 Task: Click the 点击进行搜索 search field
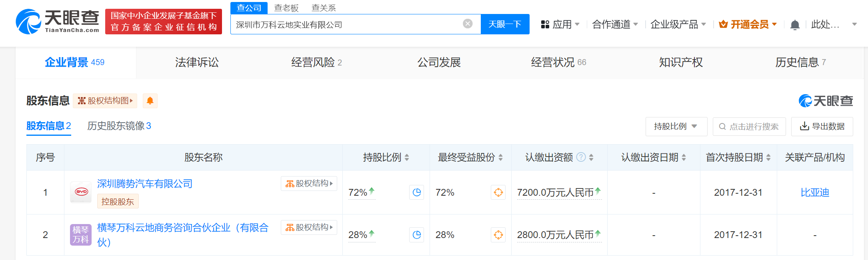tap(749, 127)
